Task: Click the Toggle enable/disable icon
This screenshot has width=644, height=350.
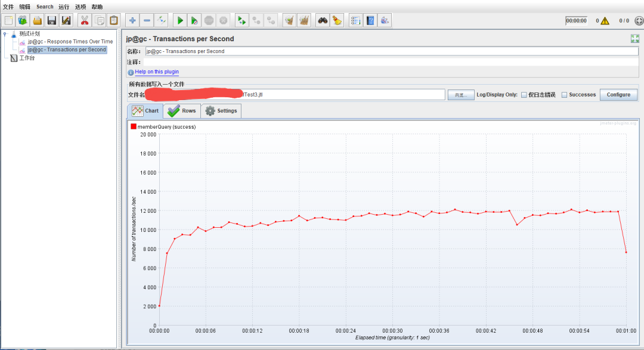Action: point(162,20)
